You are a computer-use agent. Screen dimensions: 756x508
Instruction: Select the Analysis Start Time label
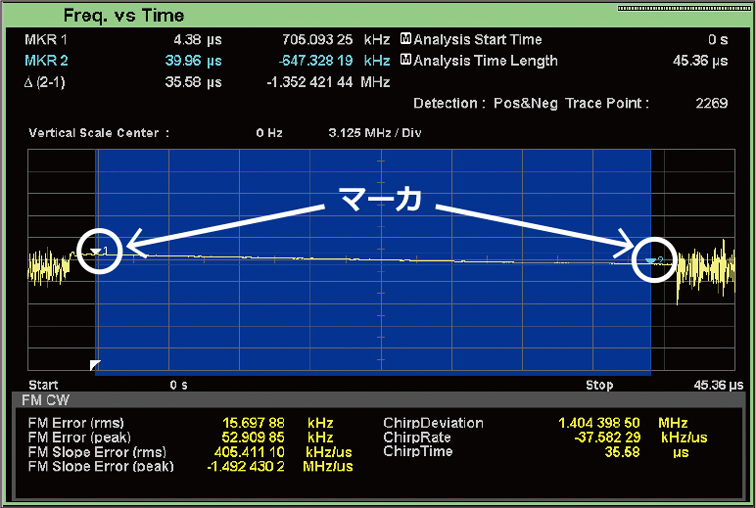pyautogui.click(x=477, y=40)
